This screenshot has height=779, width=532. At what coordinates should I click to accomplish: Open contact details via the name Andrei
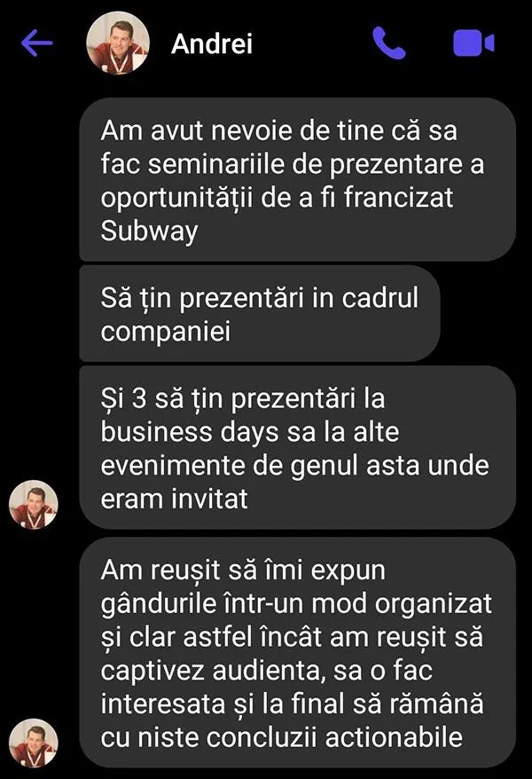[x=212, y=43]
